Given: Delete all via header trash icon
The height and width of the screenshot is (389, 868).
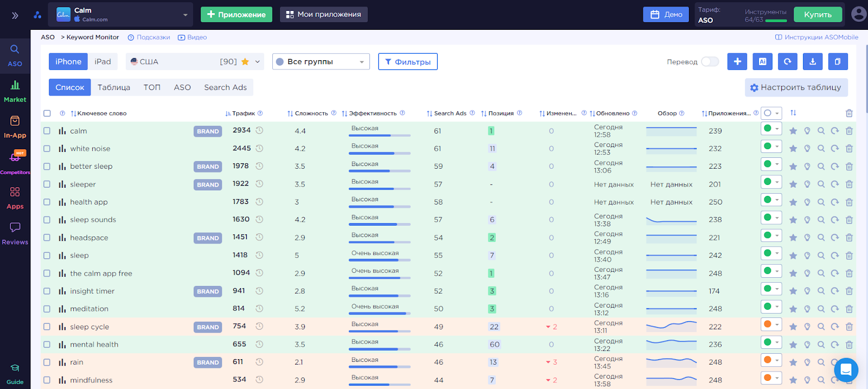Looking at the screenshot, I should tap(849, 113).
